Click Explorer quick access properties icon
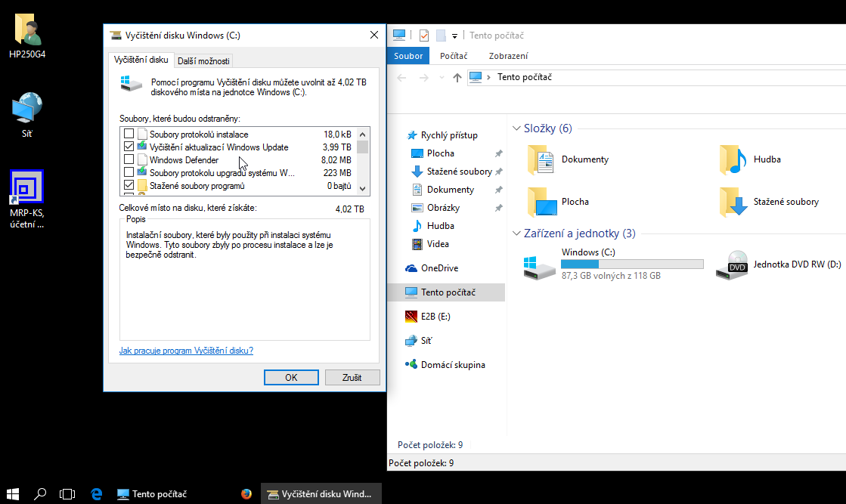Viewport: 846px width, 504px height. pyautogui.click(x=424, y=36)
